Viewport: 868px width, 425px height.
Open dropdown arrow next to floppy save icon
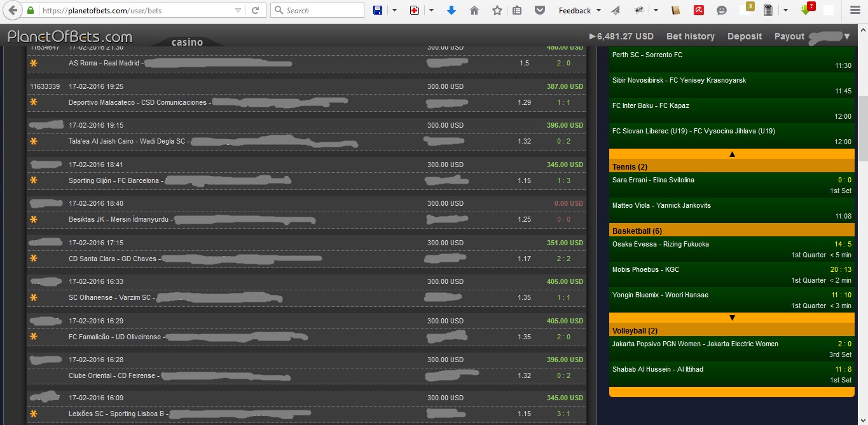click(394, 10)
